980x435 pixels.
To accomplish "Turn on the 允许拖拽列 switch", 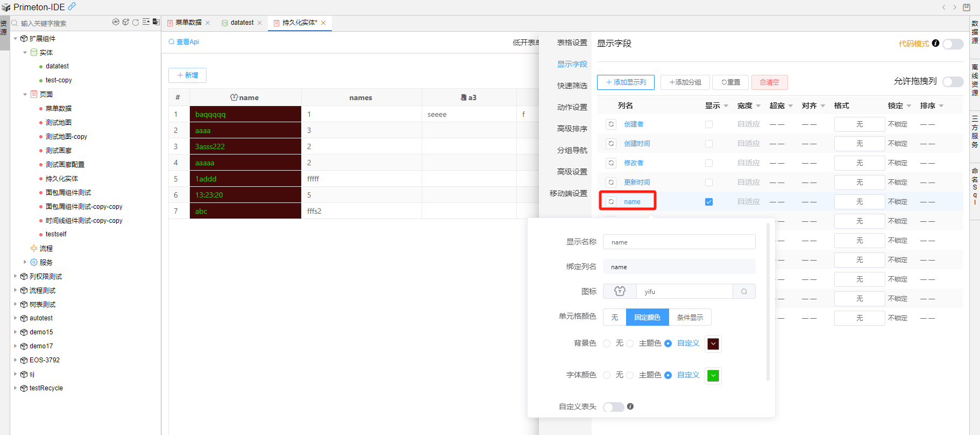I will pos(953,81).
